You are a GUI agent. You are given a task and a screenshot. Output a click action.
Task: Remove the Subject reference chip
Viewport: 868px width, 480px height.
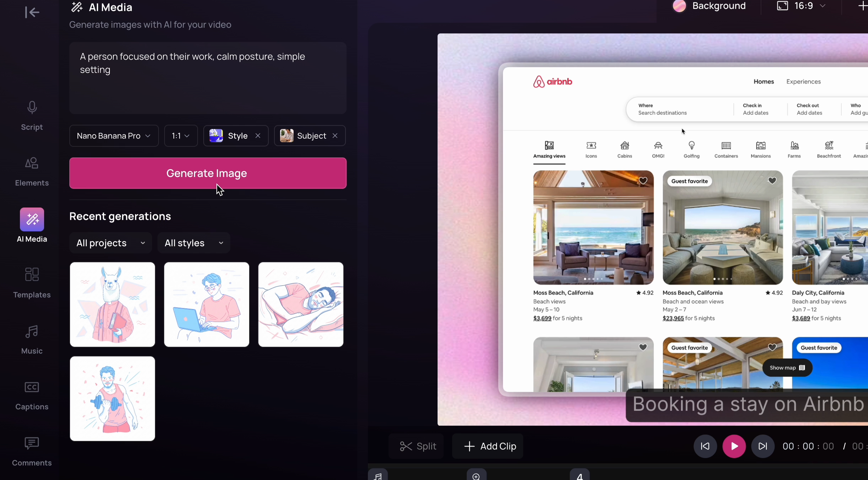coord(335,136)
